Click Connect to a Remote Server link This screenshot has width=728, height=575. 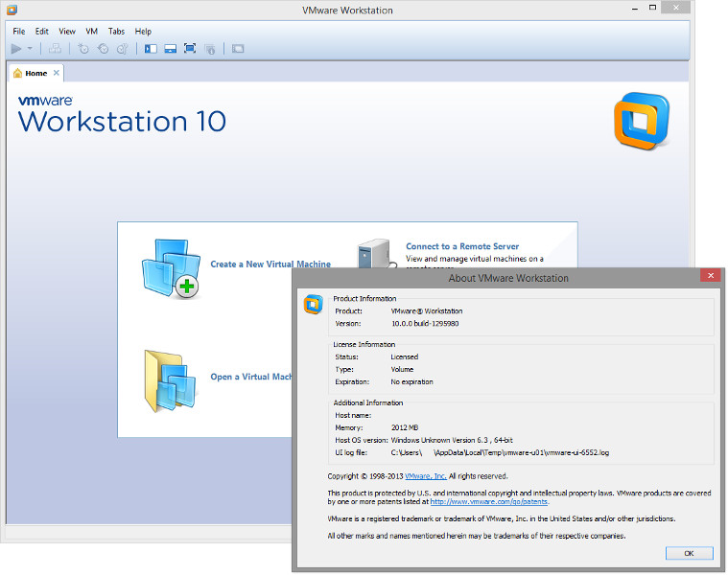point(462,246)
